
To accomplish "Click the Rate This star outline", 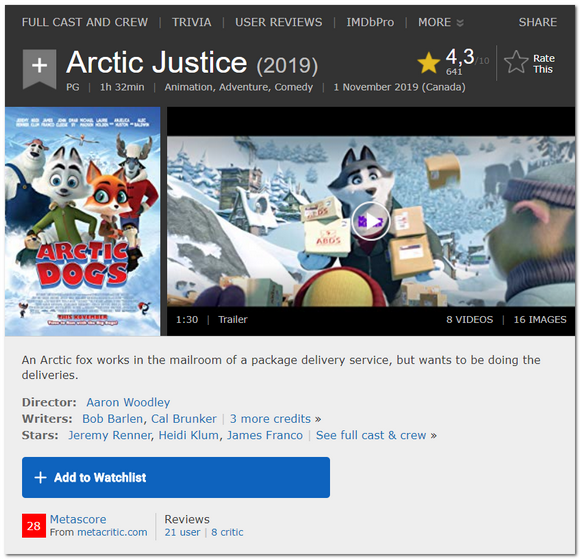I will pyautogui.click(x=516, y=62).
